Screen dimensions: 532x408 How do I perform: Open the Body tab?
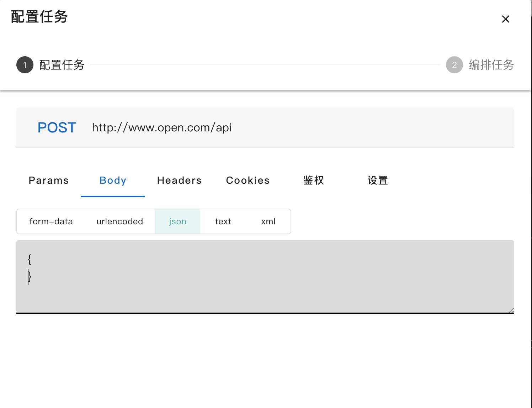[x=112, y=181]
